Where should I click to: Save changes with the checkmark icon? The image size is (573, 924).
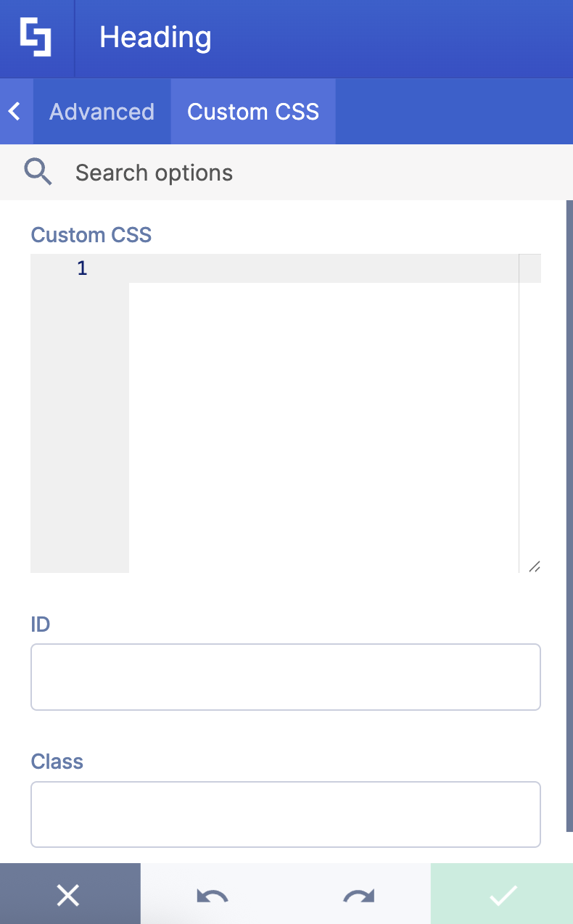tap(502, 894)
